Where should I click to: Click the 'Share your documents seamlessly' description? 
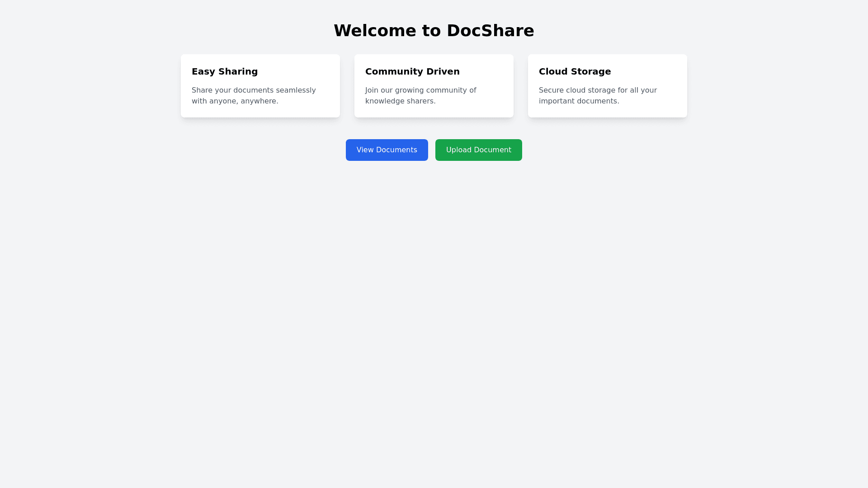tap(254, 90)
